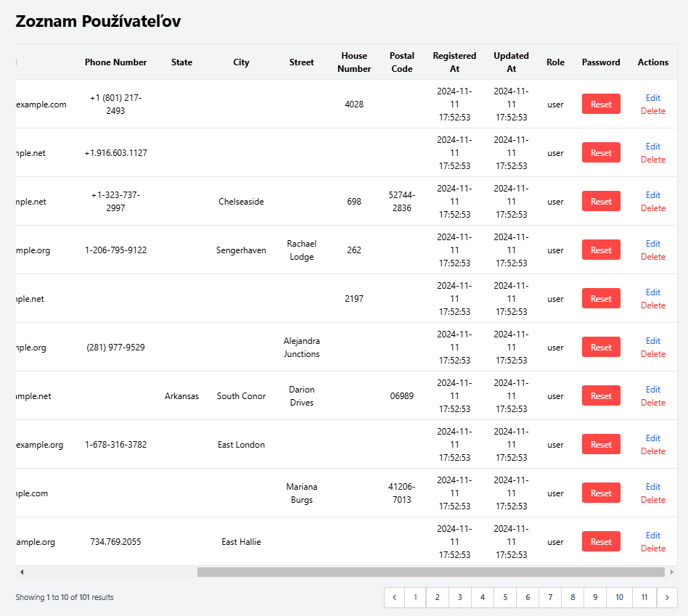
Task: Delete the user with phone (281) 977-9529
Action: (652, 353)
